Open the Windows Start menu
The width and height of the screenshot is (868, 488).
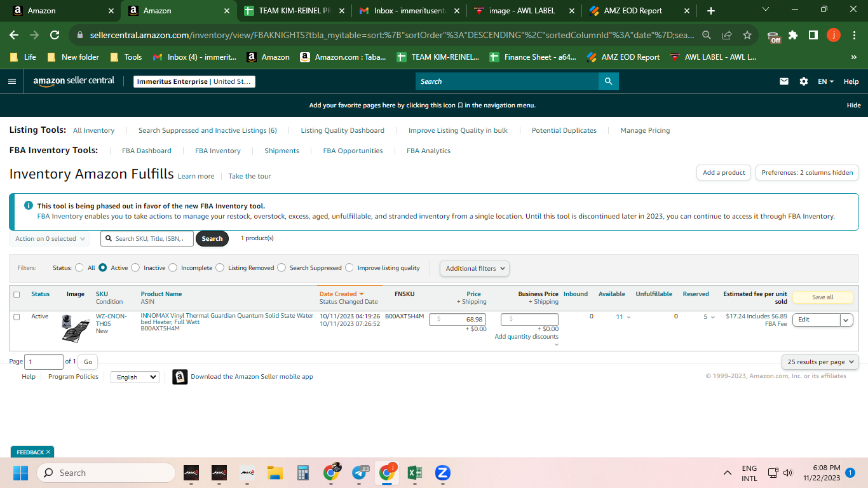pyautogui.click(x=21, y=473)
